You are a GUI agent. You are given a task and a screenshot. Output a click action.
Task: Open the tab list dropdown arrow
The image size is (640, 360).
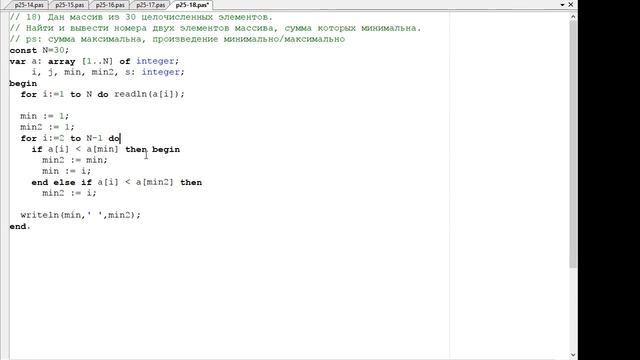(x=562, y=4)
